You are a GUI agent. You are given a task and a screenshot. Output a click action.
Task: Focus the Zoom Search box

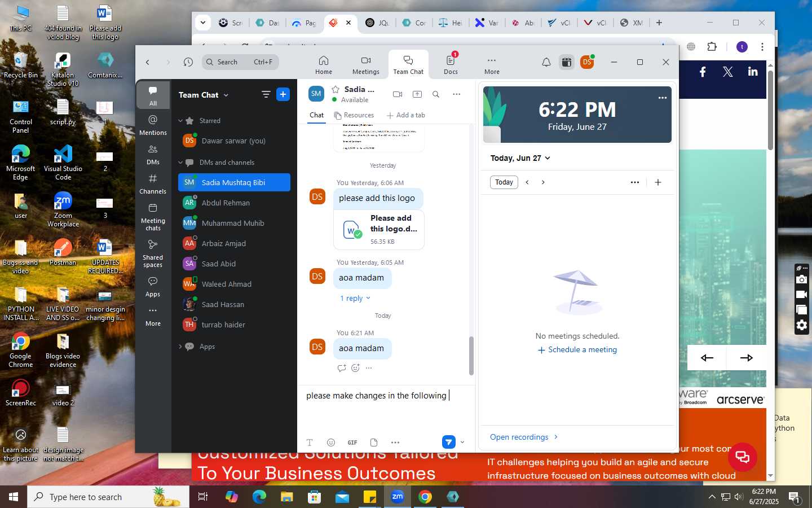[240, 62]
